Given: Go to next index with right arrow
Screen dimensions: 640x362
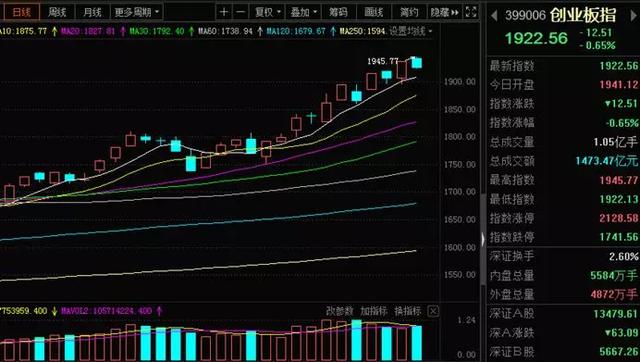Looking at the screenshot, I should pos(634,16).
